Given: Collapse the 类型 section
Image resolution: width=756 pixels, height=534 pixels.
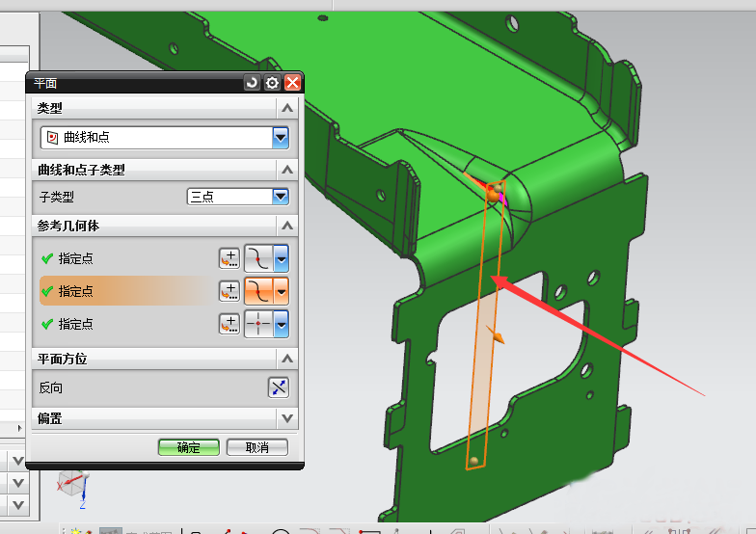Looking at the screenshot, I should pos(286,108).
